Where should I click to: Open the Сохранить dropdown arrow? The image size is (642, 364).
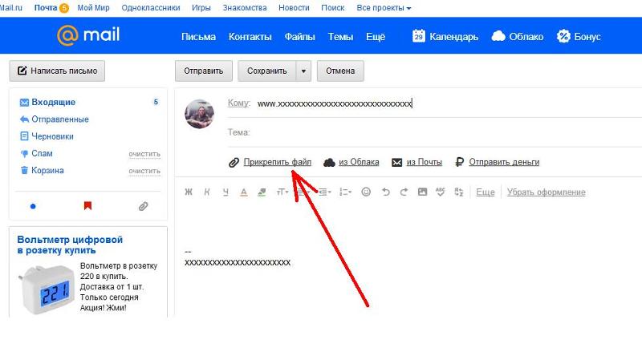(303, 71)
